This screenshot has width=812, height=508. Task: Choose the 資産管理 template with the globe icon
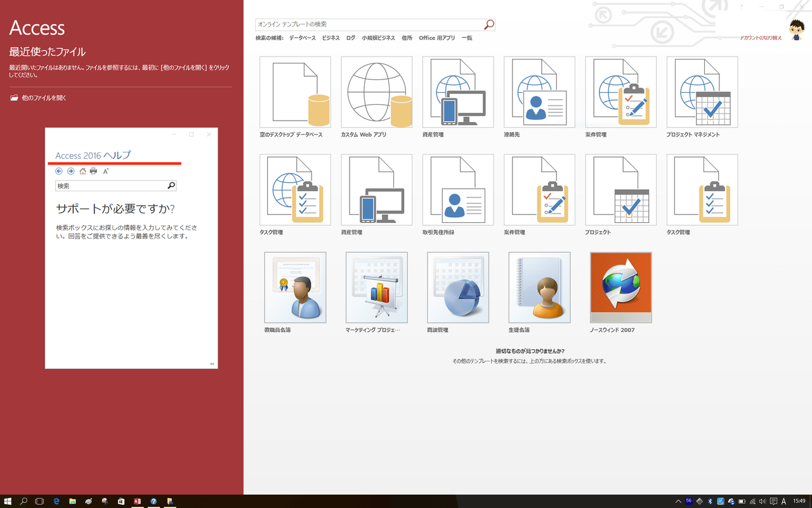(458, 97)
